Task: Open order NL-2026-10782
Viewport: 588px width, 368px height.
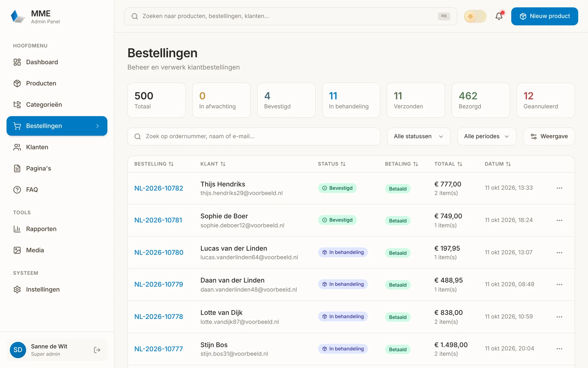Action: click(x=159, y=188)
